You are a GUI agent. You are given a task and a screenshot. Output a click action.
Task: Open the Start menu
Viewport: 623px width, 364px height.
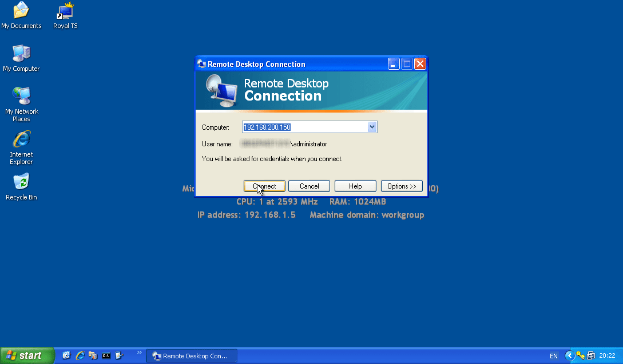26,355
